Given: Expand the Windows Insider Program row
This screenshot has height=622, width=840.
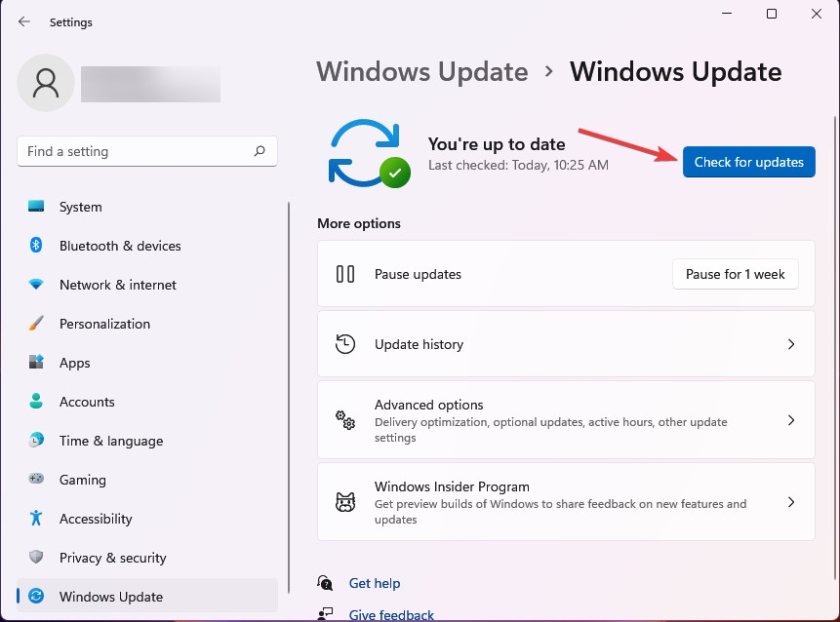Looking at the screenshot, I should (x=791, y=502).
